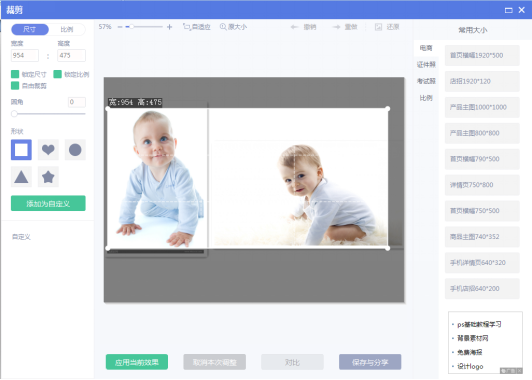Screen dimensions: 532x380
Task: Click 取消本次调整 cancel adjustment button
Action: click(x=214, y=362)
